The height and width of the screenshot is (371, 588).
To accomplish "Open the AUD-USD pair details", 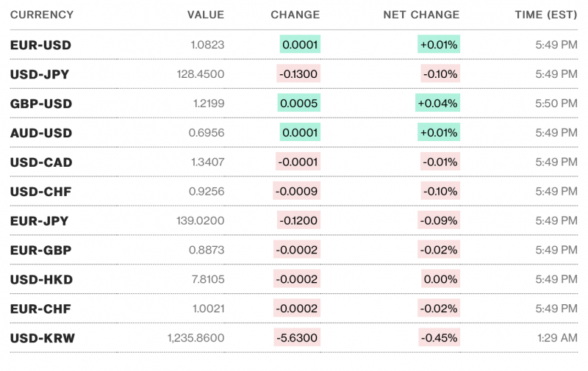I will point(41,133).
